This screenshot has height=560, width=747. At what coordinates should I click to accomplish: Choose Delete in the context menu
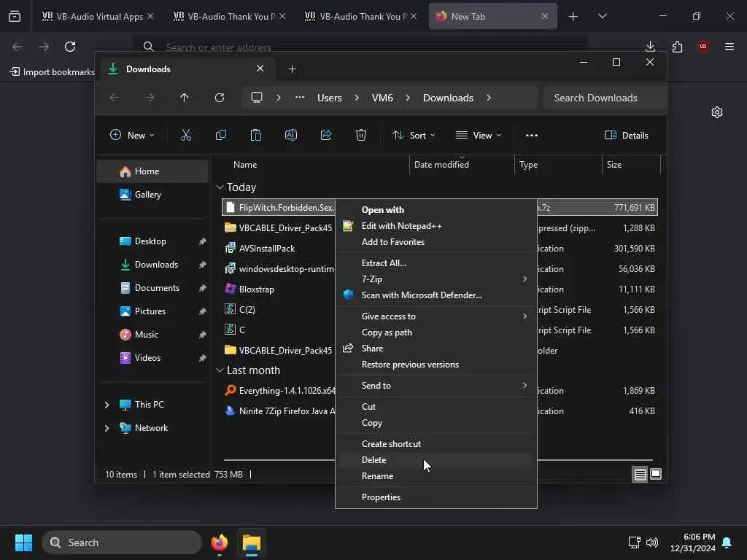point(436,460)
